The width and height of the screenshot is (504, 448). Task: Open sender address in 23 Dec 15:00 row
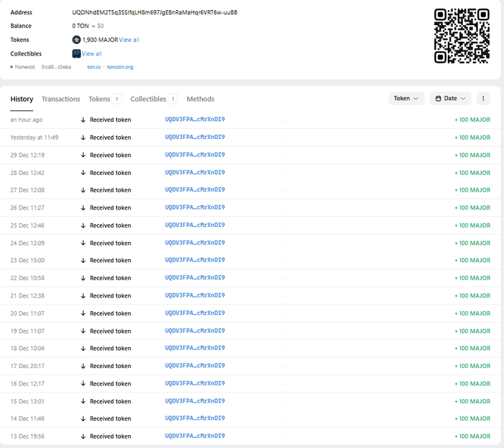click(x=195, y=260)
